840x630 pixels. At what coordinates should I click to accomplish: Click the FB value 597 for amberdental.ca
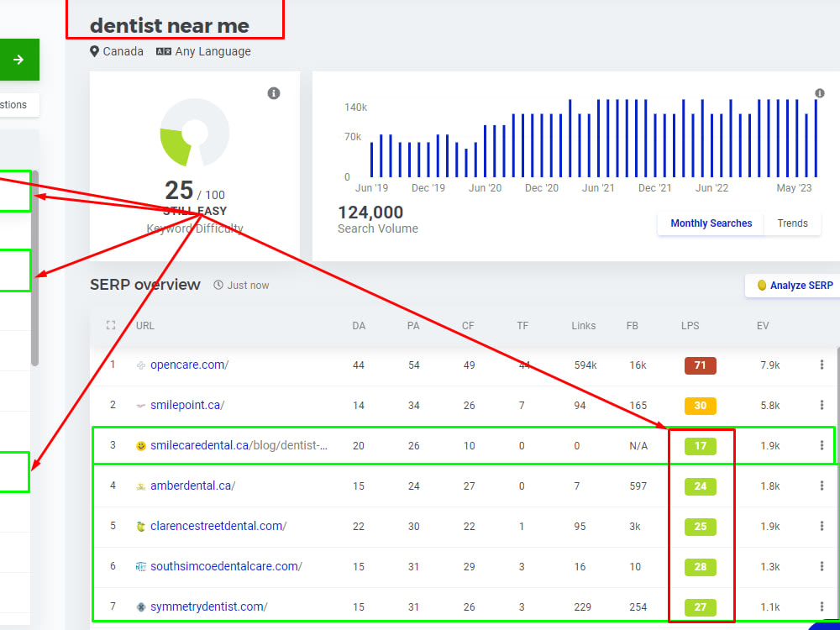click(x=638, y=486)
